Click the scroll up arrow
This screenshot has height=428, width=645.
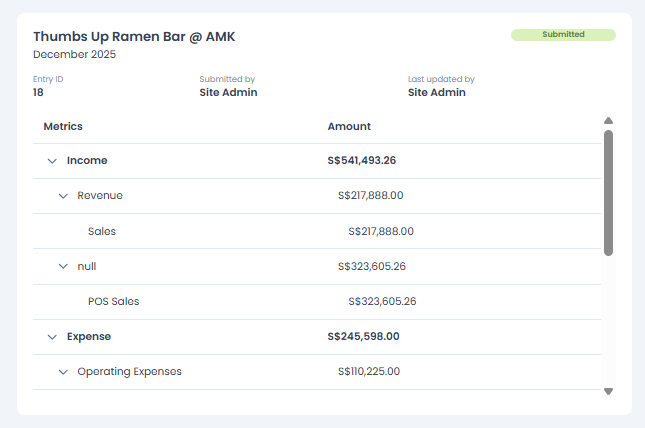[608, 121]
